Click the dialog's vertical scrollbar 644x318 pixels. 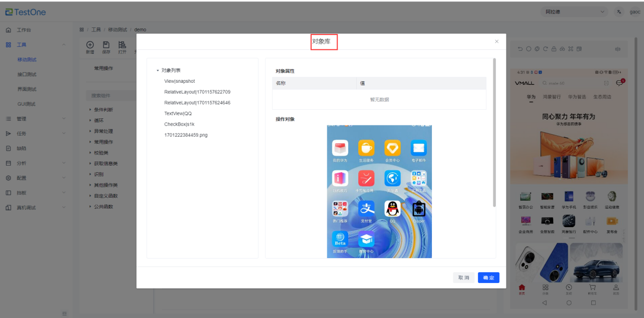coord(494,132)
